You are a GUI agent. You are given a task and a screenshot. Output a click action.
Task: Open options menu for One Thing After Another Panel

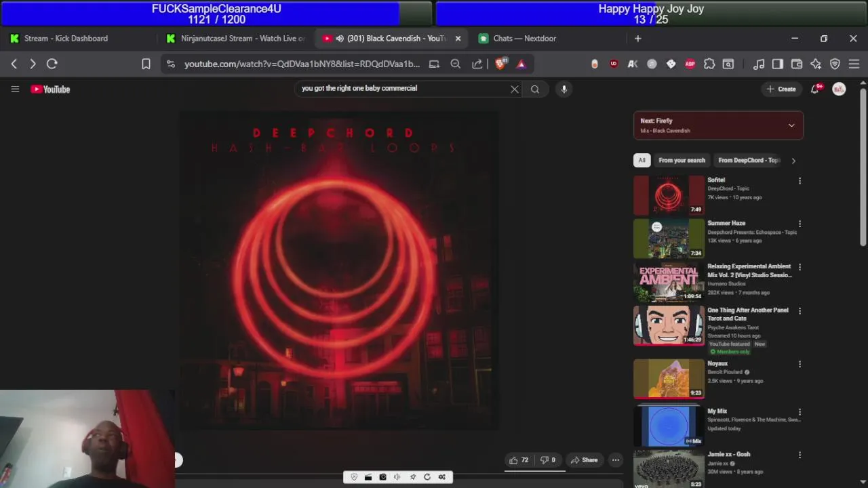click(x=800, y=311)
